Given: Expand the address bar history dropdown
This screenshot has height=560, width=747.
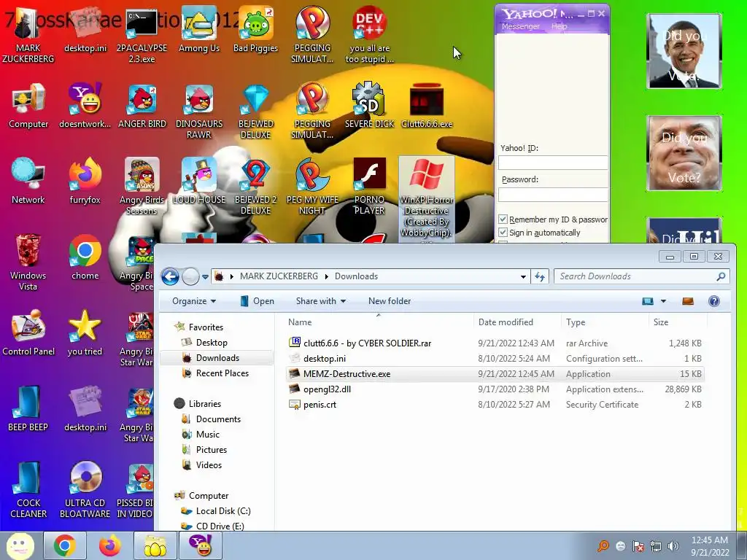Looking at the screenshot, I should pyautogui.click(x=523, y=276).
